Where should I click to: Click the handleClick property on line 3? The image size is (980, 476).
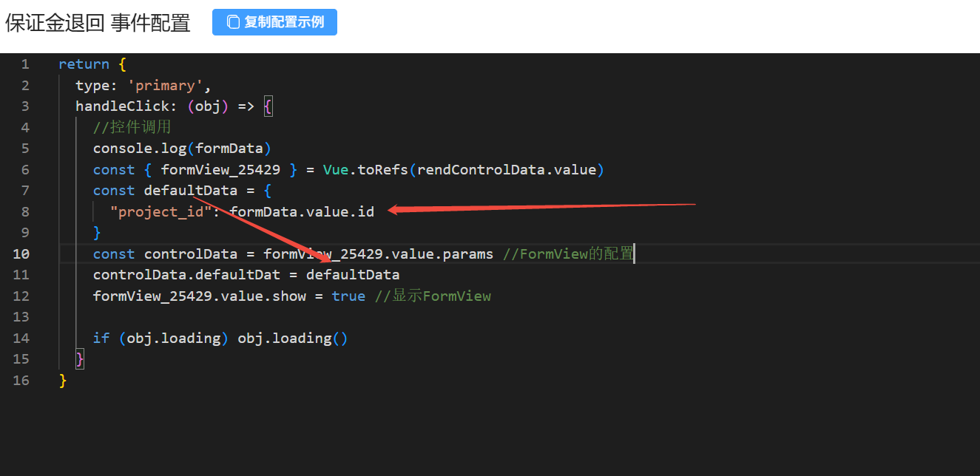click(x=122, y=106)
